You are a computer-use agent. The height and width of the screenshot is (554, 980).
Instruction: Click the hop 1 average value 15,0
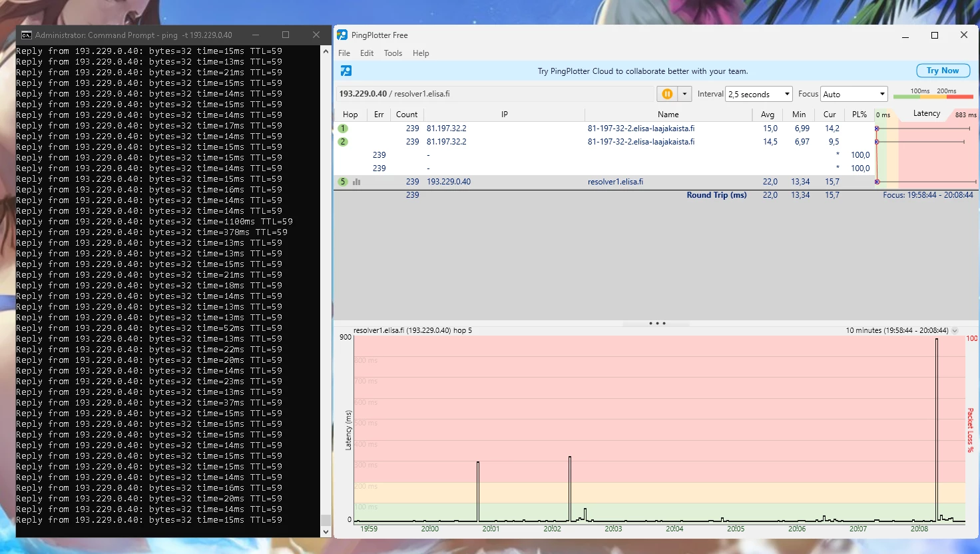tap(770, 129)
